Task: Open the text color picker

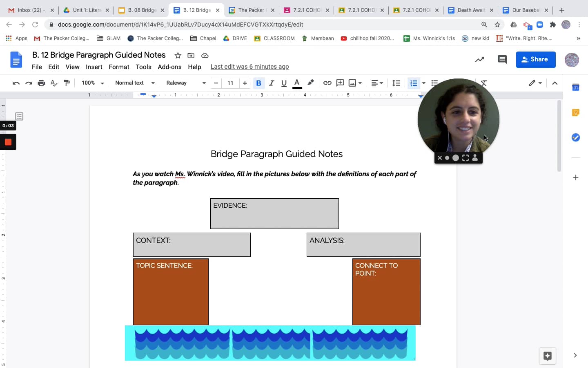Action: [x=297, y=83]
